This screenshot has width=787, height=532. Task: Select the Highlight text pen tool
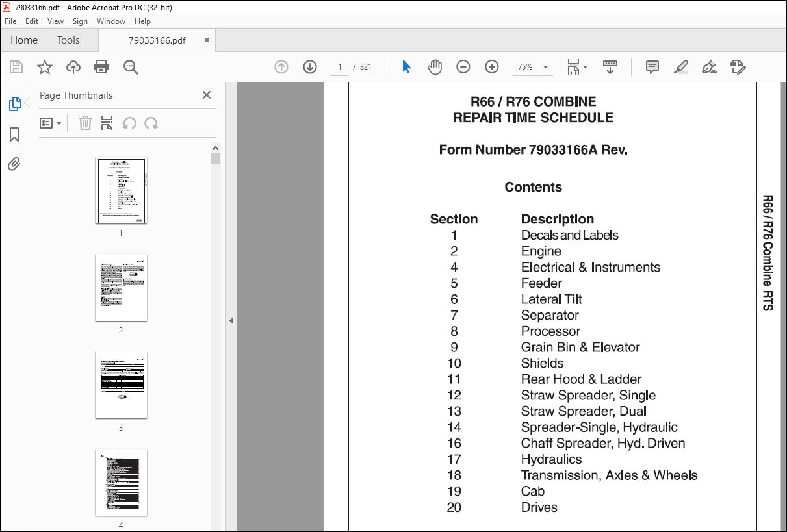pyautogui.click(x=680, y=67)
